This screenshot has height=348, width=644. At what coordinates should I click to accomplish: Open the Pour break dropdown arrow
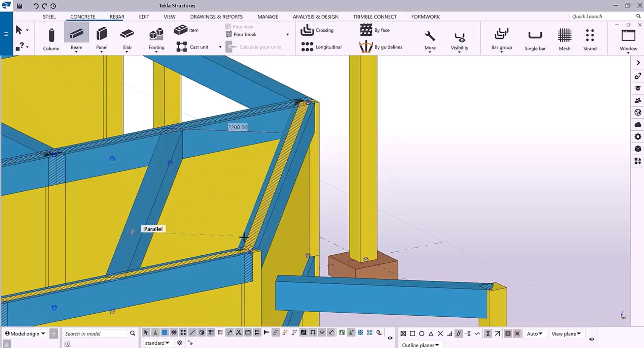pos(287,34)
